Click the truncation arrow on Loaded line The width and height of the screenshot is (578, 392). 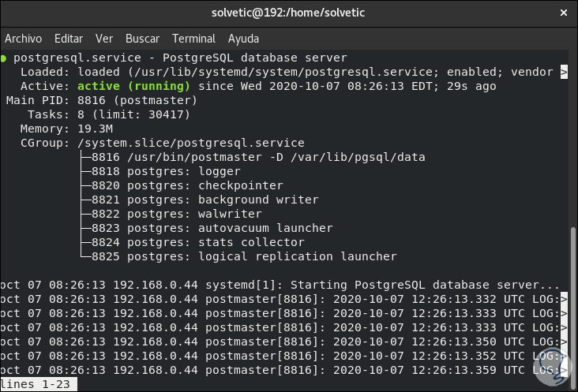click(563, 72)
